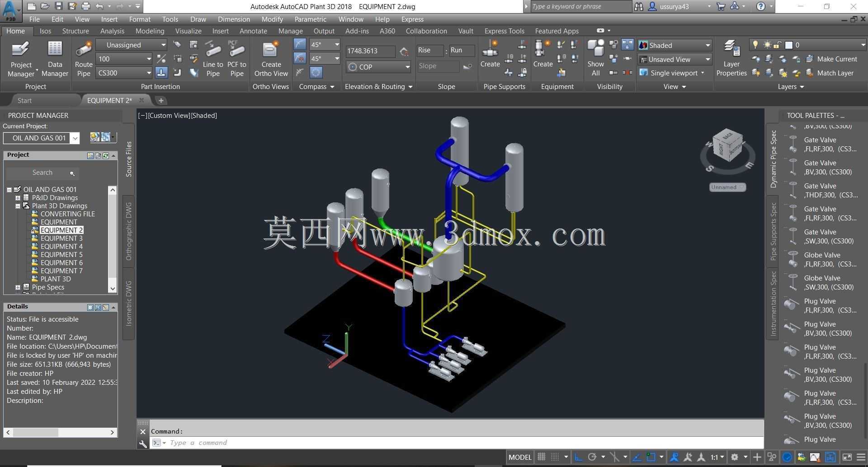This screenshot has height=467, width=868.
Task: Open the CS300 pipe spec dropdown
Action: (x=124, y=73)
